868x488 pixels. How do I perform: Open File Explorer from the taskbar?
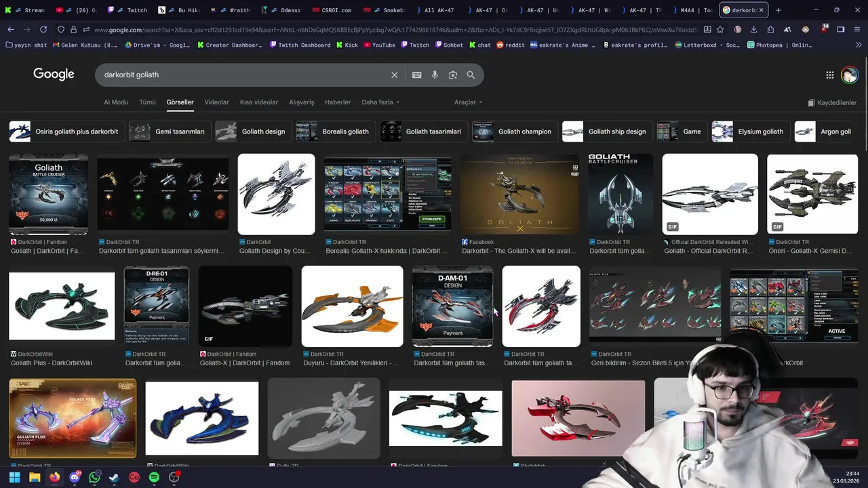[x=34, y=477]
